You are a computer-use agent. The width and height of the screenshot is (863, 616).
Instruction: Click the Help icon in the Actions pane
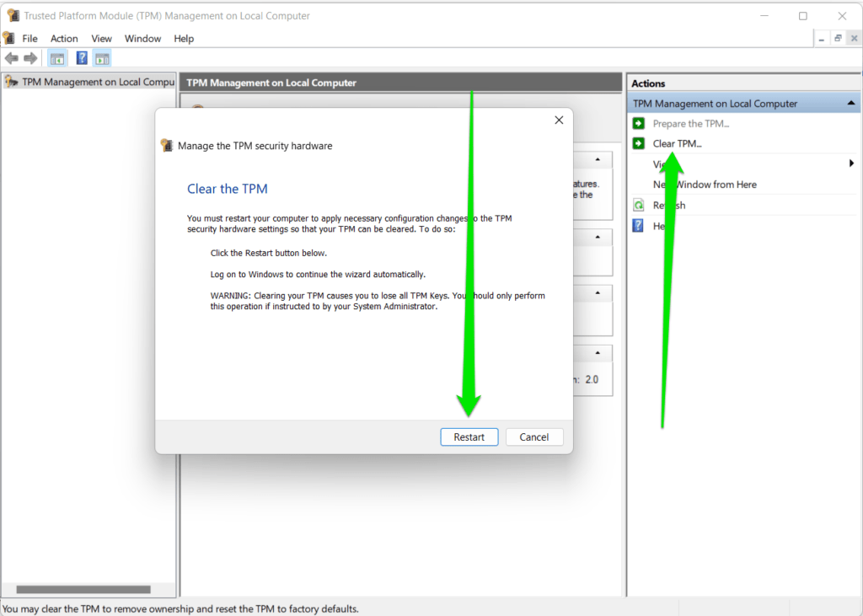[x=638, y=225]
